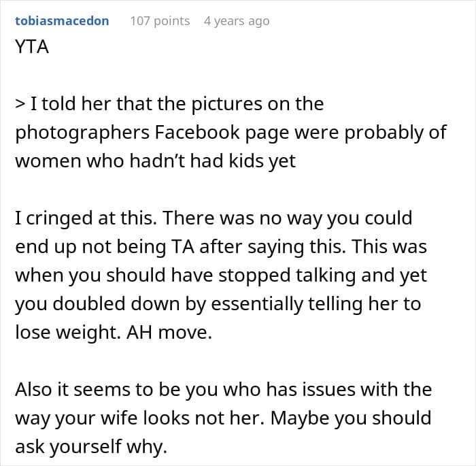Image resolution: width=476 pixels, height=466 pixels.
Task: Click the words 'end up not being TA'
Action: point(105,247)
